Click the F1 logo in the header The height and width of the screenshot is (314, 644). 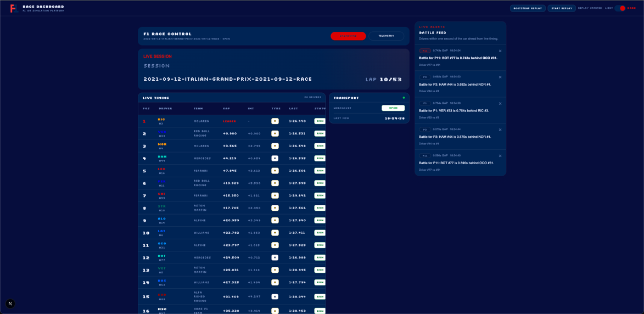14,8
